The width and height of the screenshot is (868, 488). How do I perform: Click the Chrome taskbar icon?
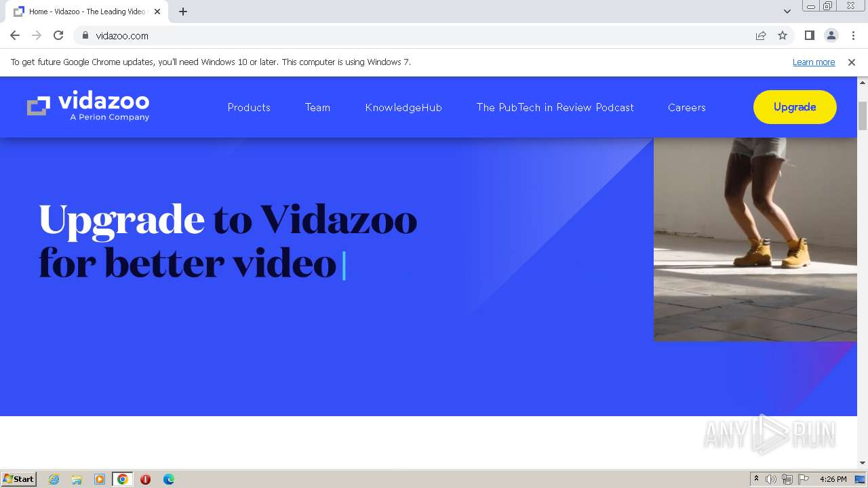123,479
